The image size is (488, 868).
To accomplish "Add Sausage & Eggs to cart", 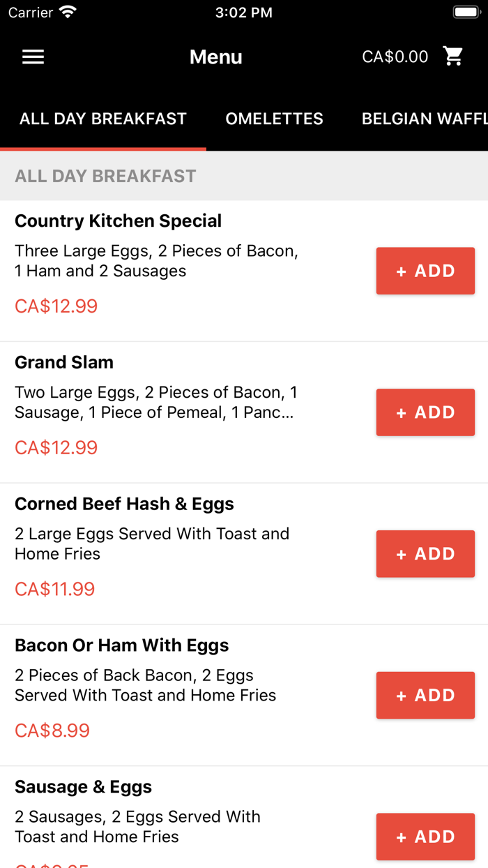I will [x=425, y=836].
